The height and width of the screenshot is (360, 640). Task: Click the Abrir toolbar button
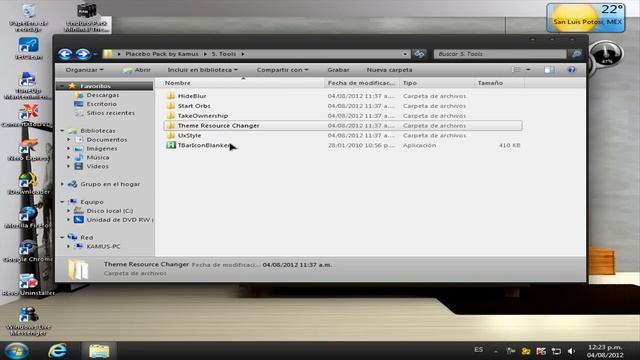[137, 70]
